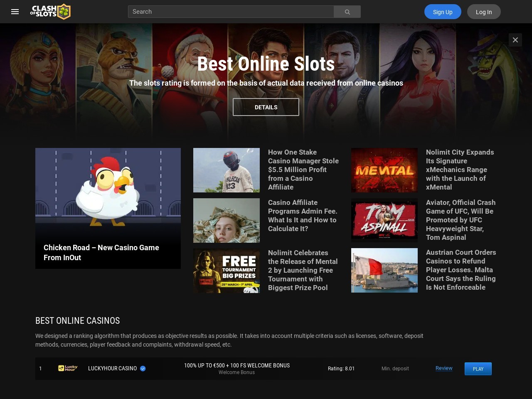Click the 'Best Online Slots' hero title
This screenshot has height=399, width=532.
click(266, 64)
